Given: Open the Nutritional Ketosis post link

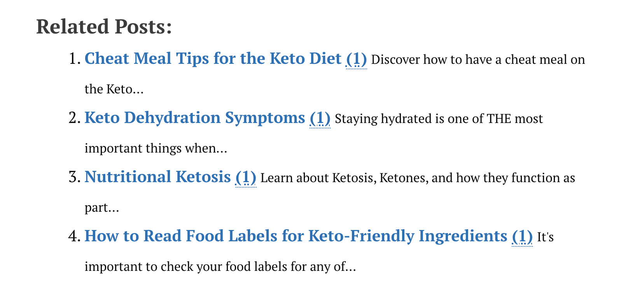Looking at the screenshot, I should [x=158, y=177].
